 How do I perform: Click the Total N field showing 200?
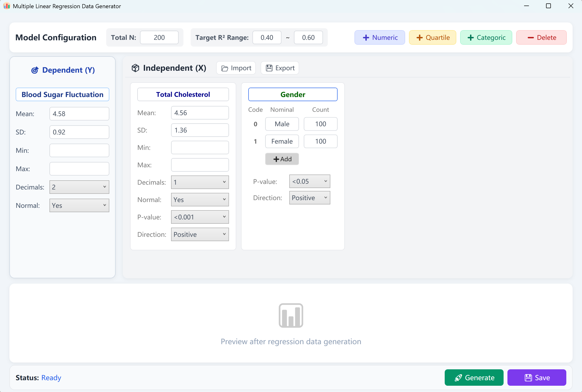[159, 37]
